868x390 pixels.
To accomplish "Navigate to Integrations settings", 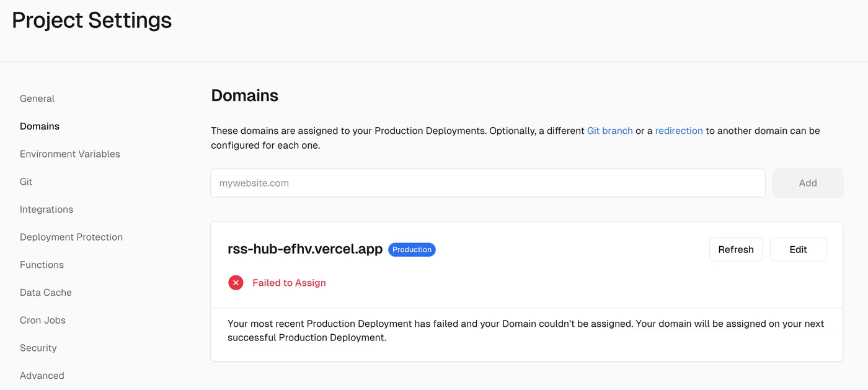I will pyautogui.click(x=46, y=210).
